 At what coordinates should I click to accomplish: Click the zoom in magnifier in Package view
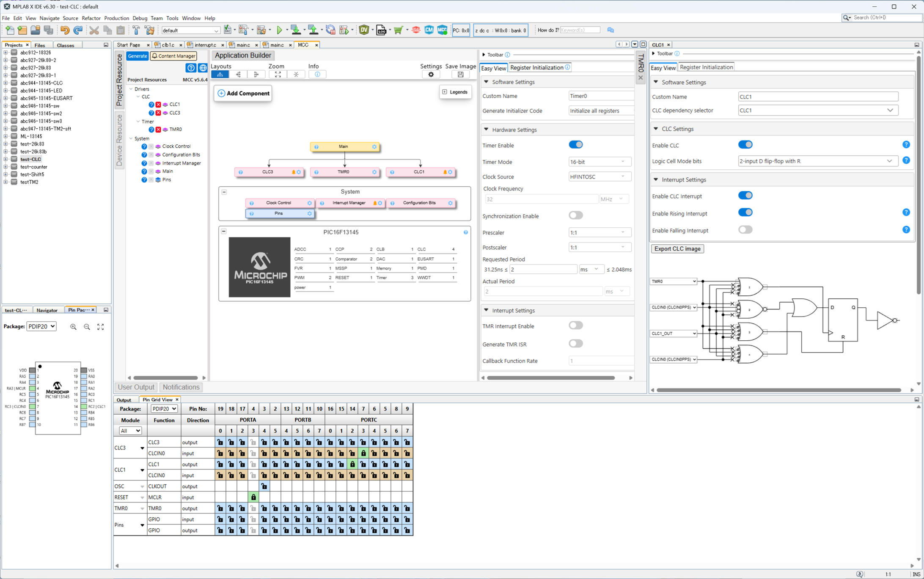click(73, 327)
